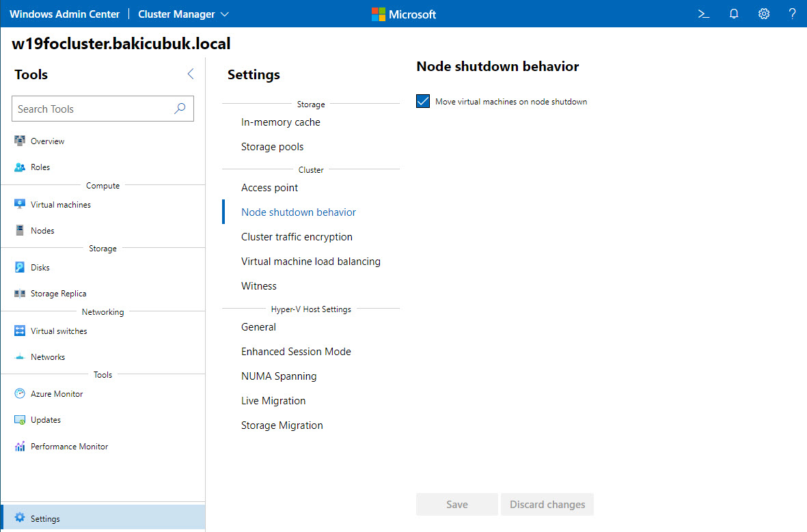This screenshot has width=807, height=532.
Task: Open NUMA Spanning settings
Action: tap(279, 376)
